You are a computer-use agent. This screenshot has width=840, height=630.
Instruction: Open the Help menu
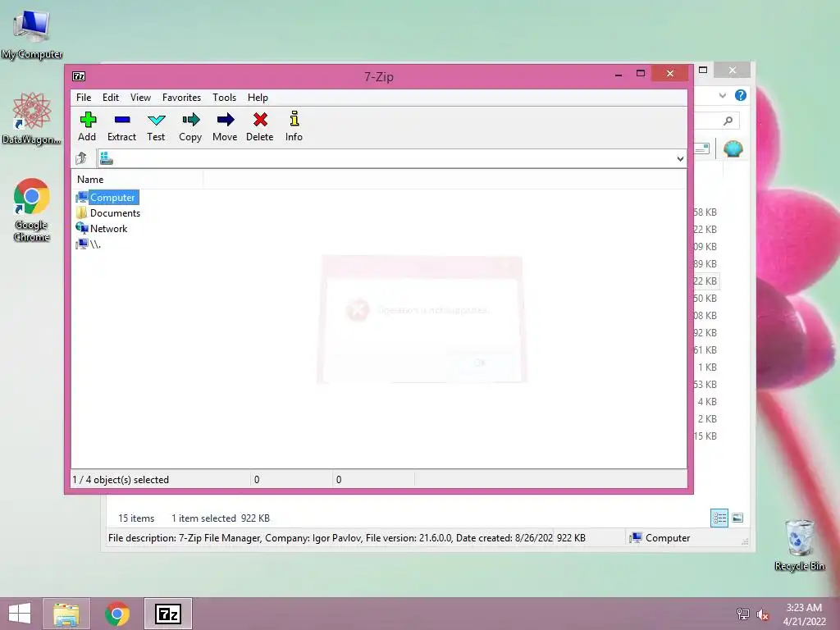click(258, 98)
